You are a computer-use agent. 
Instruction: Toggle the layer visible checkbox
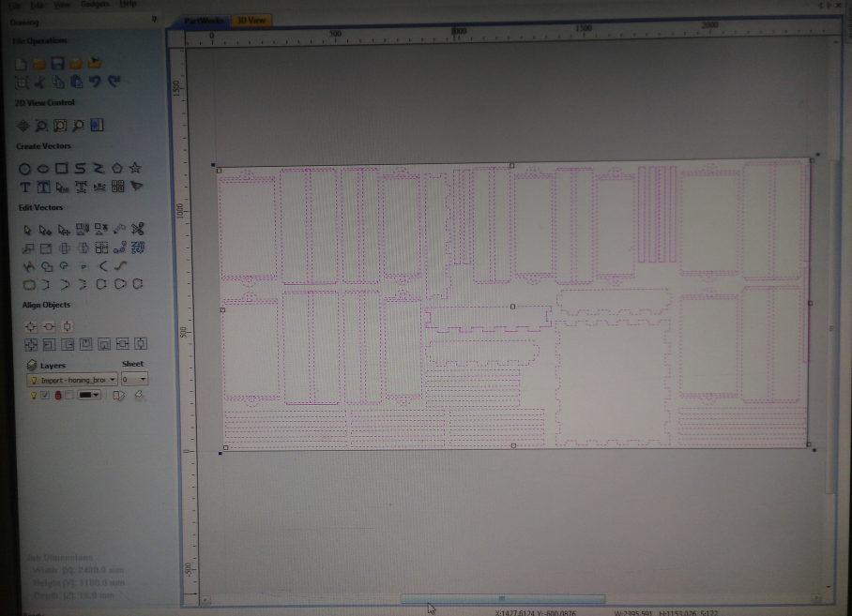coord(44,395)
